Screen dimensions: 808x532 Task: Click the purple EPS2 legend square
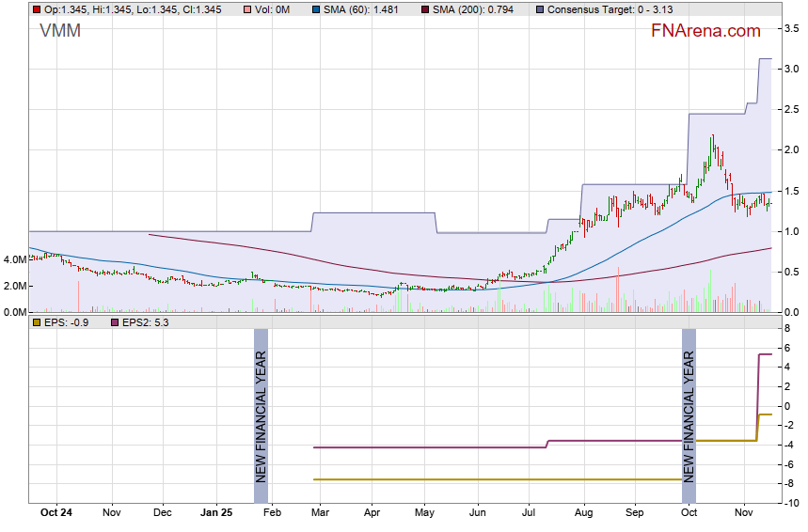(116, 322)
